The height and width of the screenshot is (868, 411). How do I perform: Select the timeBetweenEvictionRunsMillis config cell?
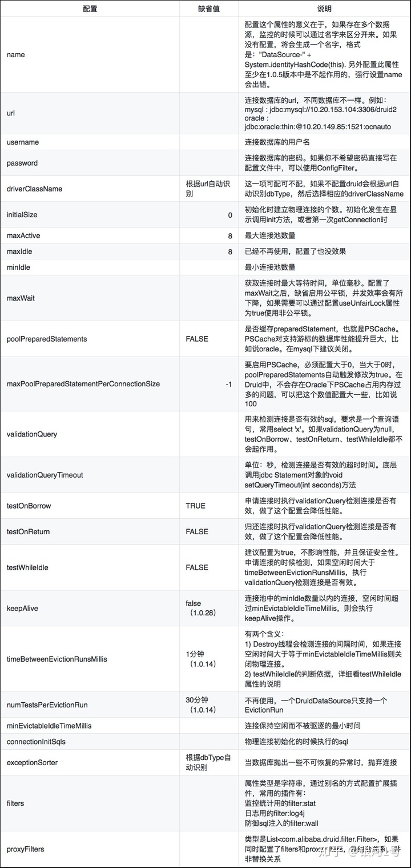pyautogui.click(x=90, y=659)
